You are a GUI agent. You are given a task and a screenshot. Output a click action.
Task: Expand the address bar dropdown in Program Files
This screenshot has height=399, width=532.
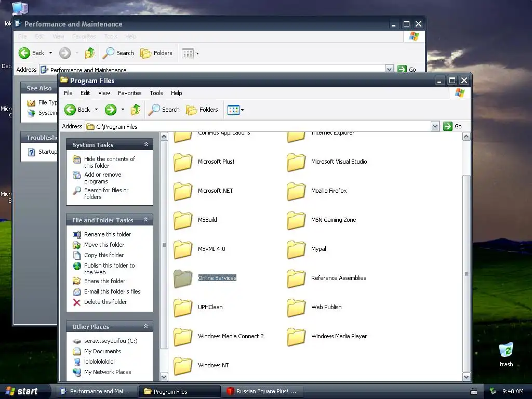435,126
